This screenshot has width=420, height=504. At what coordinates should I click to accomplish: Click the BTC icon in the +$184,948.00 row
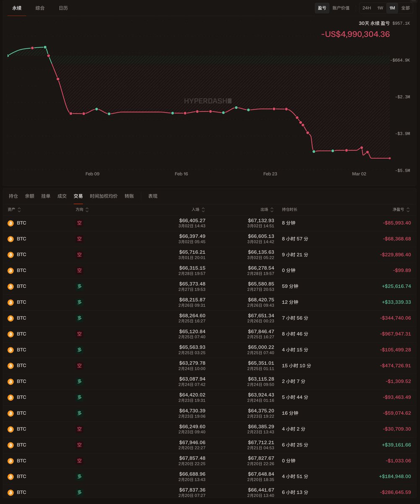coord(10,476)
